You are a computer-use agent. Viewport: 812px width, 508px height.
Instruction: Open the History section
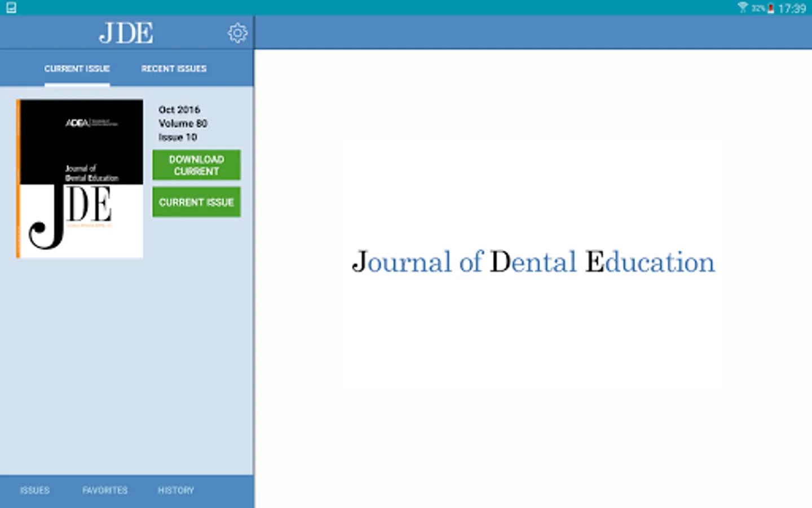click(176, 491)
